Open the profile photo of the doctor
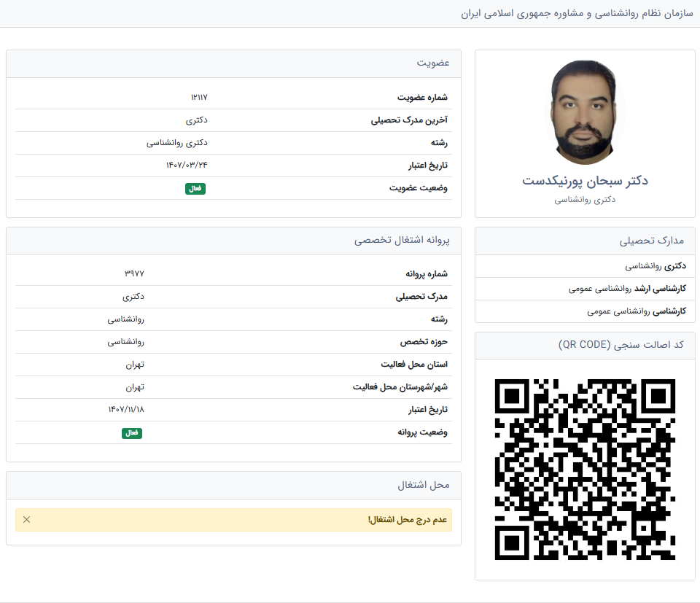 tap(585, 112)
